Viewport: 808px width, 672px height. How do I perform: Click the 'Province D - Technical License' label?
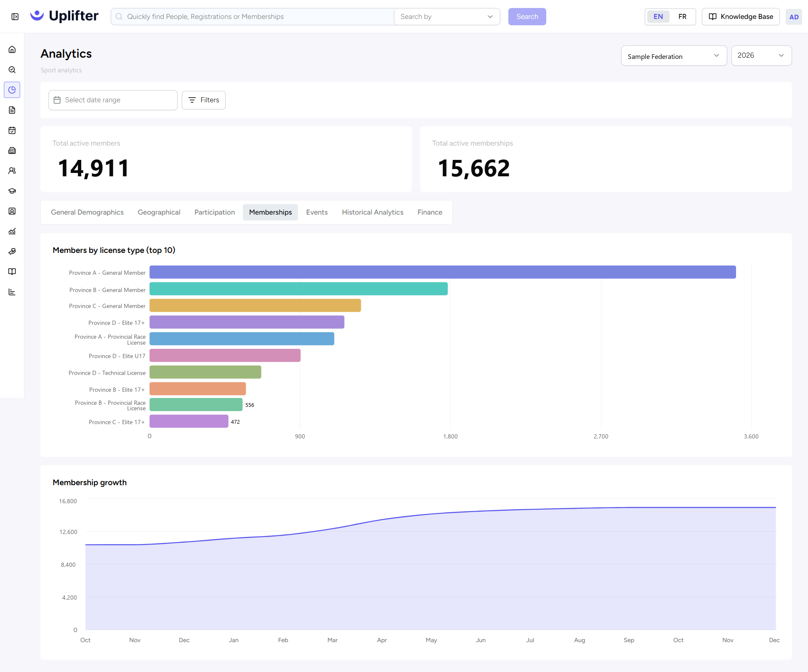(x=107, y=373)
